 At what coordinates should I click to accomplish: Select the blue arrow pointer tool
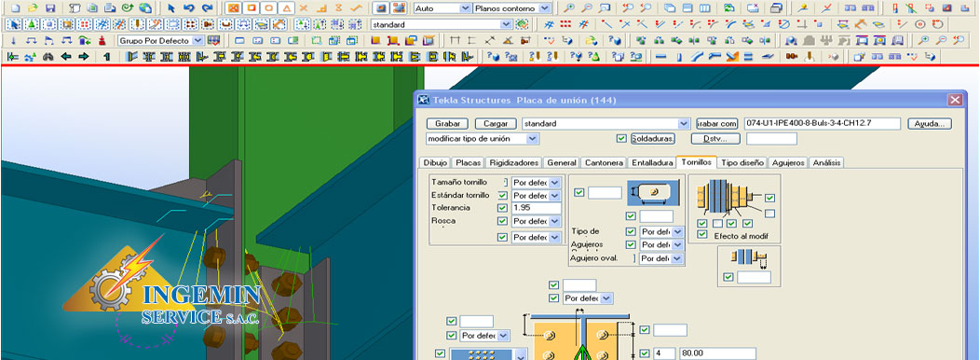(x=172, y=8)
